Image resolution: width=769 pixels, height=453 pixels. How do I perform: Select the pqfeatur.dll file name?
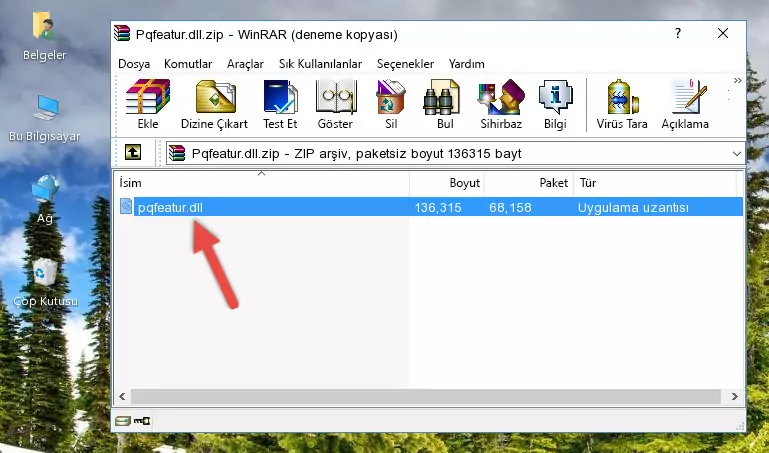pos(170,207)
